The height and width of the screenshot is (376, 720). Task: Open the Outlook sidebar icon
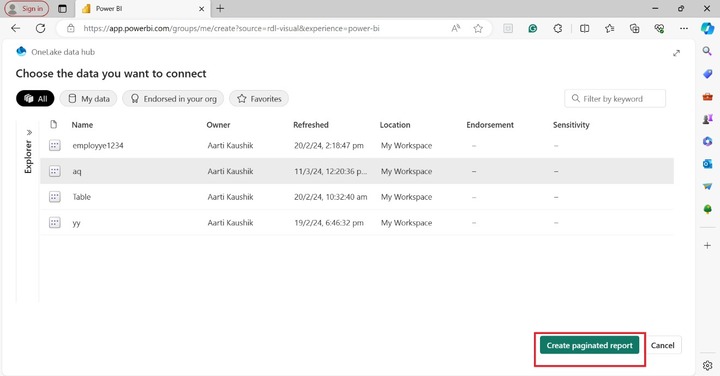point(707,164)
